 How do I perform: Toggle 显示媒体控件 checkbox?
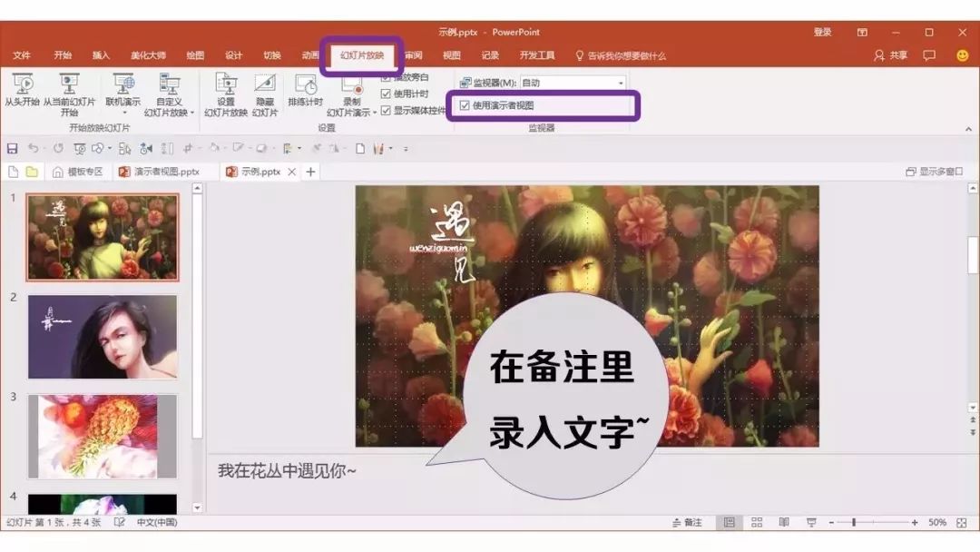click(386, 111)
